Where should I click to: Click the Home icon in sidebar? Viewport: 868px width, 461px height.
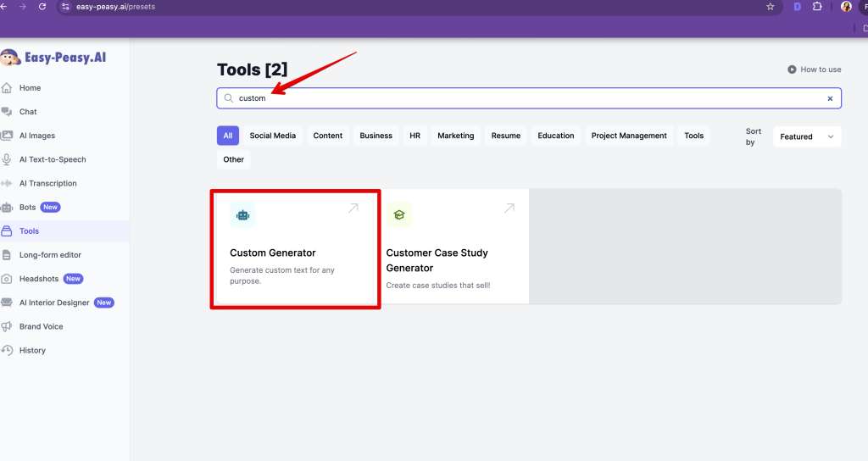7,88
